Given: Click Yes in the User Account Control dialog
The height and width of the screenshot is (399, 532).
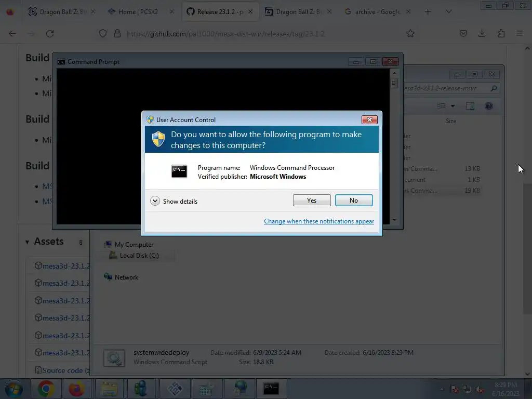Looking at the screenshot, I should (x=312, y=200).
